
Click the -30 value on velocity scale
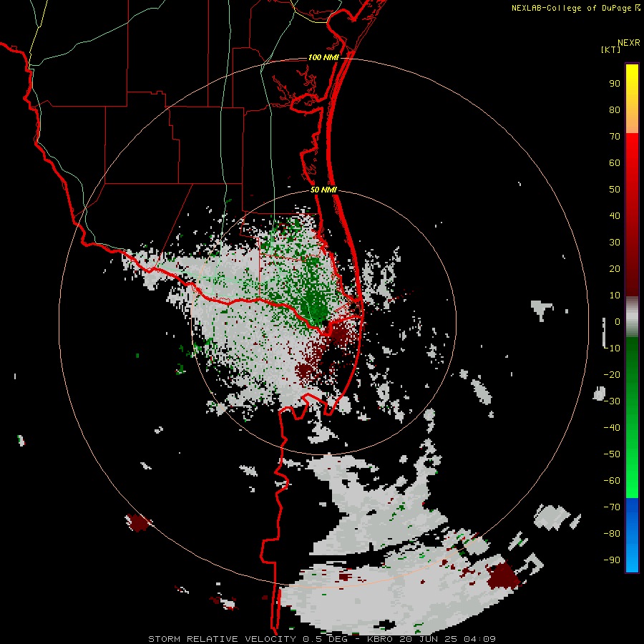[x=612, y=401]
